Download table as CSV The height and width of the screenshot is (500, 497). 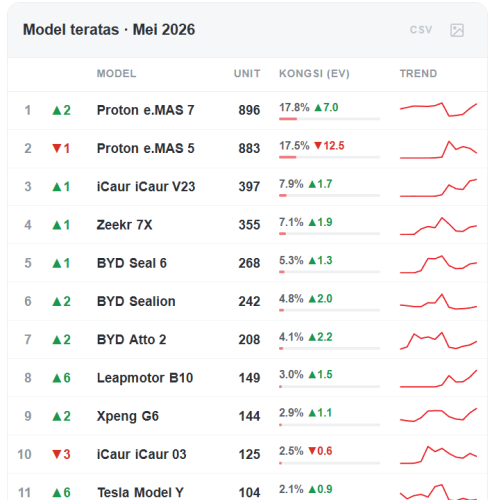coord(421,30)
